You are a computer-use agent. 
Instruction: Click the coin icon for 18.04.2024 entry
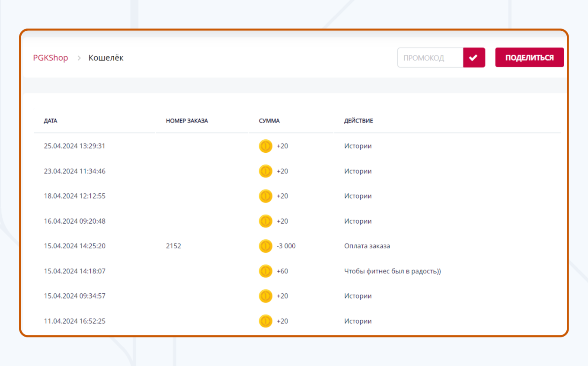(265, 196)
